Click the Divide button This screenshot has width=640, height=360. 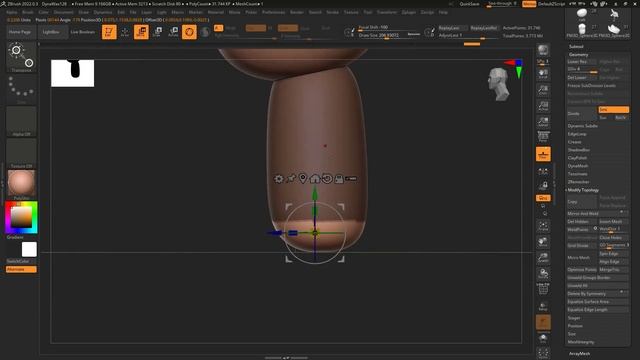click(582, 113)
